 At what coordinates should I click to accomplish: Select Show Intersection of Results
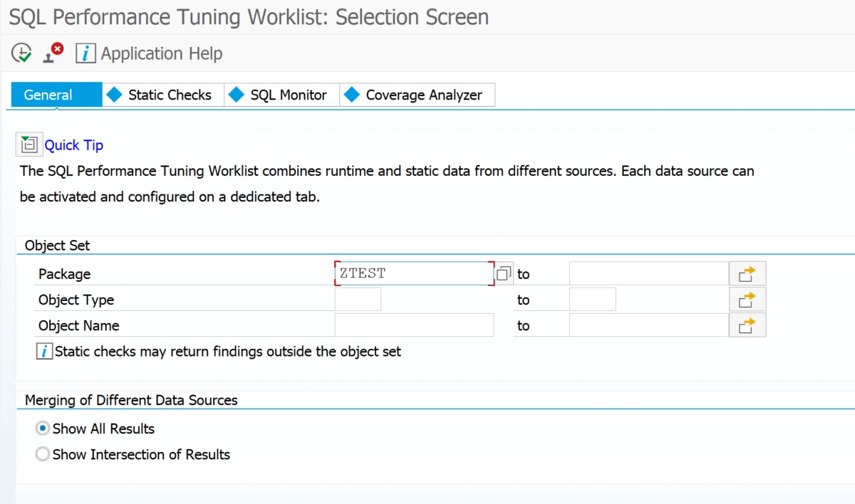click(x=42, y=453)
